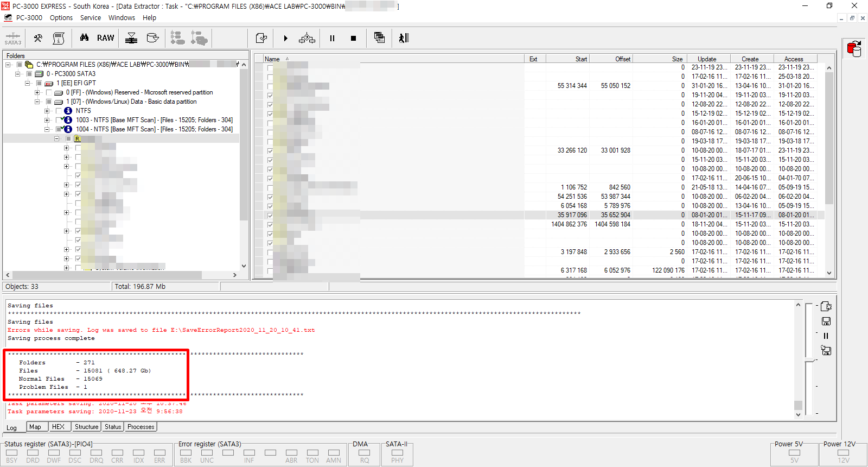Open the Options menu
This screenshot has width=868, height=467.
[x=61, y=18]
